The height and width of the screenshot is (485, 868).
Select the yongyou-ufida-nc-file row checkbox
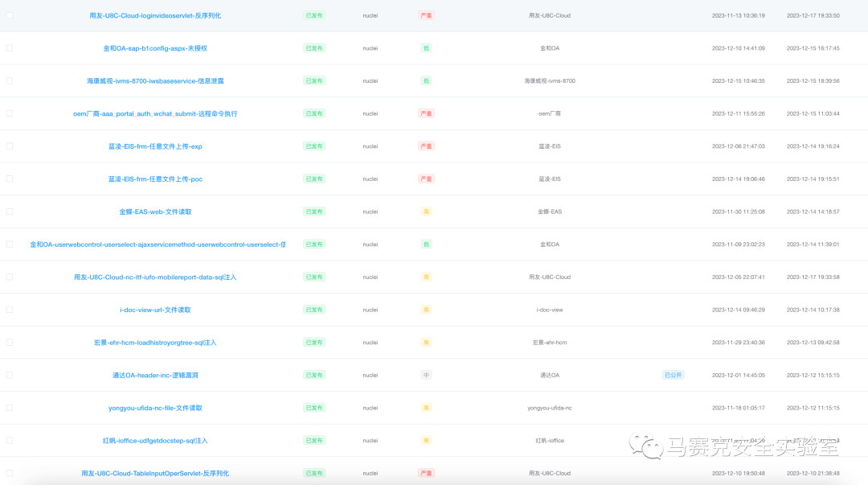pyautogui.click(x=10, y=408)
